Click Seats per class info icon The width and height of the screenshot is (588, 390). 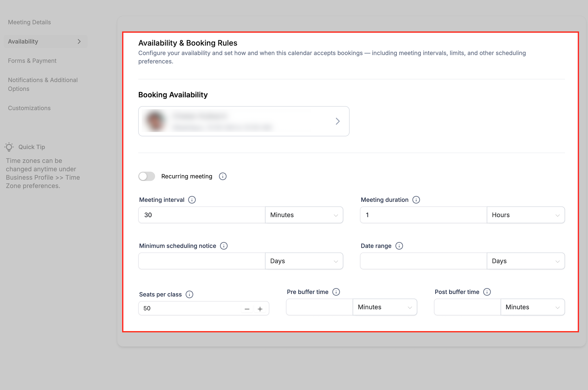click(x=189, y=294)
